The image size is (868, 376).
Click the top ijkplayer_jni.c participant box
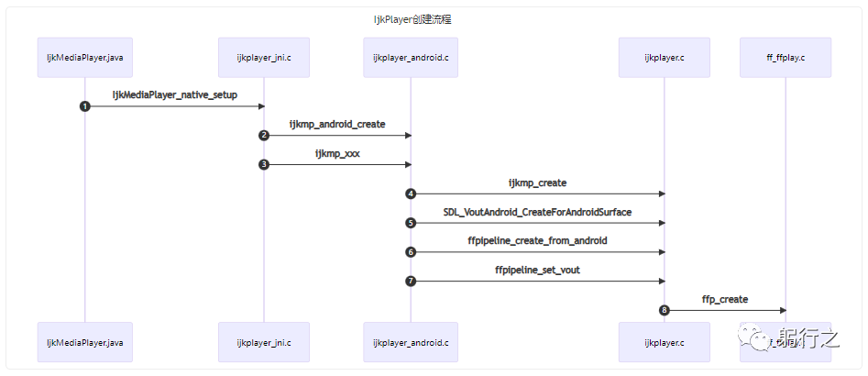coord(264,58)
